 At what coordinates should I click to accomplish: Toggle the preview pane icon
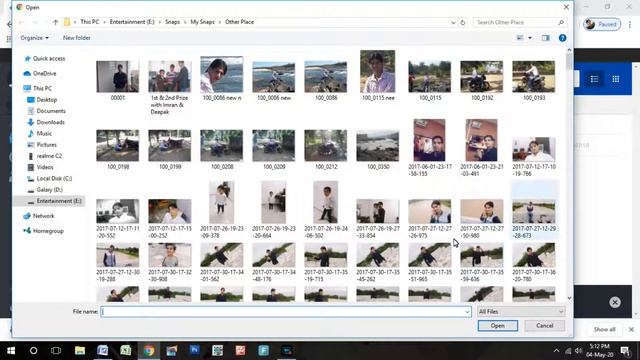coord(545,38)
